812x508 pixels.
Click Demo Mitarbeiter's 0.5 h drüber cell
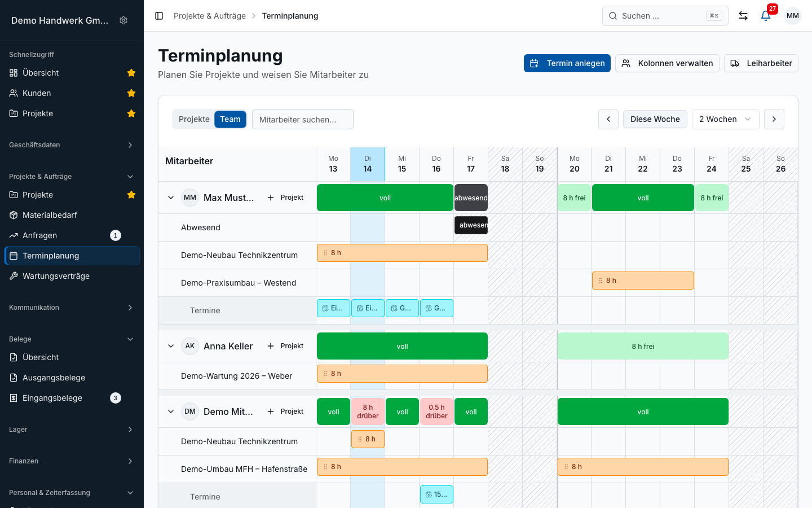click(436, 411)
